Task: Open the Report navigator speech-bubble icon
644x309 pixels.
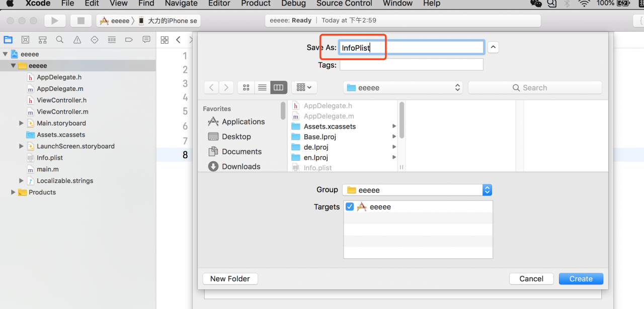Action: pyautogui.click(x=146, y=40)
